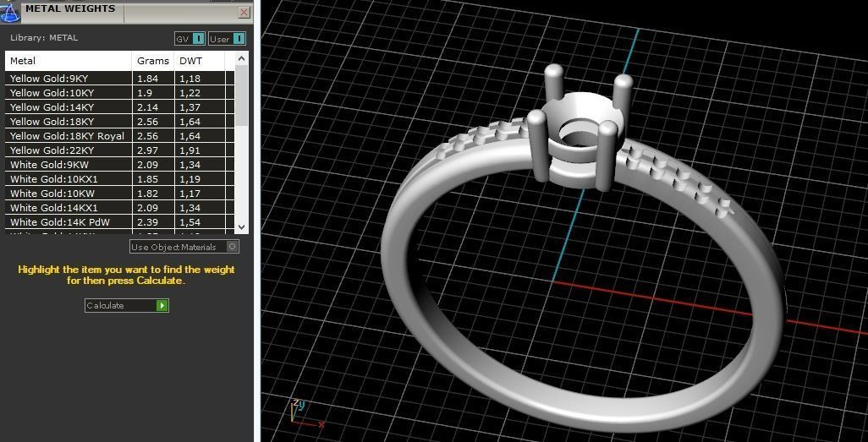Click the metal list scrollbar thumb
Screen dimensions: 868x442
tap(241, 95)
